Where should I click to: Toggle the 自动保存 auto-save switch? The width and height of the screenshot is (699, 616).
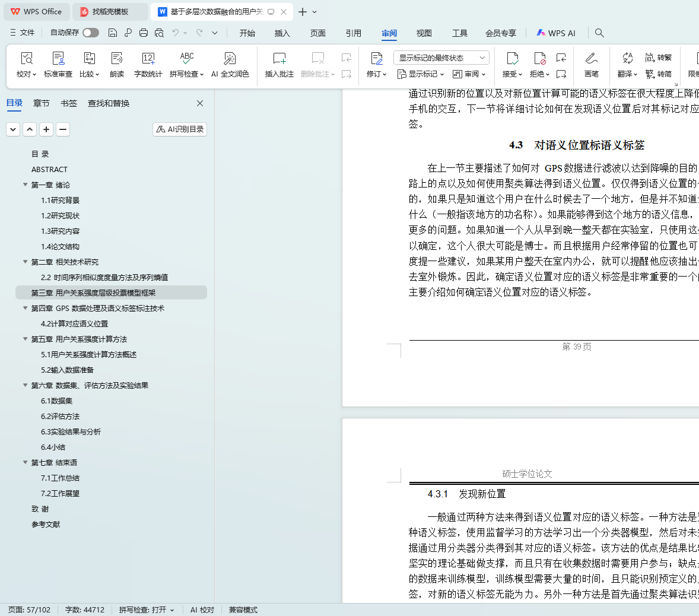pyautogui.click(x=91, y=33)
